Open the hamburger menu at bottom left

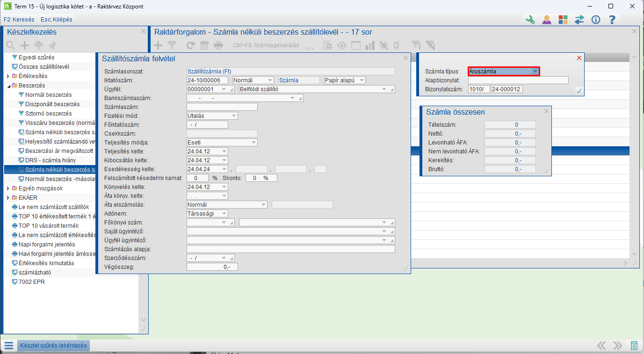pyautogui.click(x=8, y=346)
